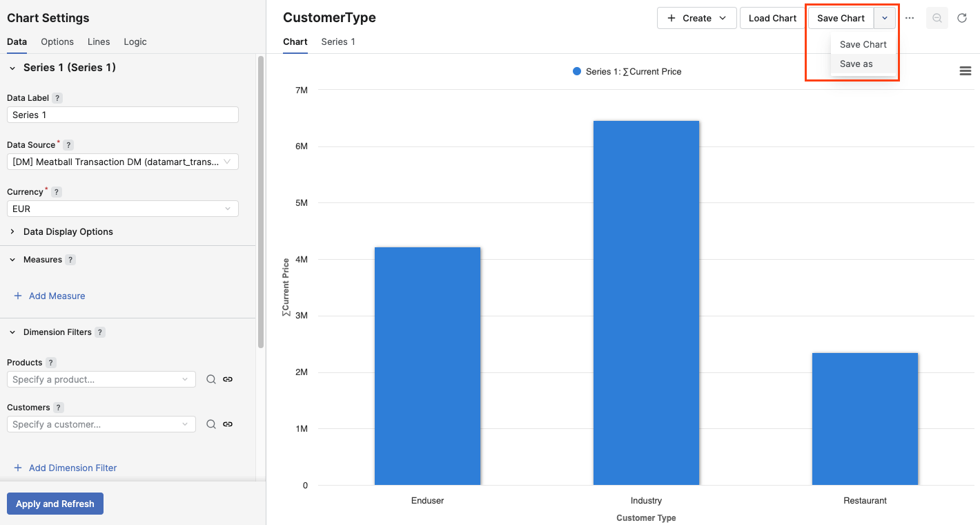Click the Apply and Refresh button
This screenshot has width=980, height=525.
pos(55,504)
